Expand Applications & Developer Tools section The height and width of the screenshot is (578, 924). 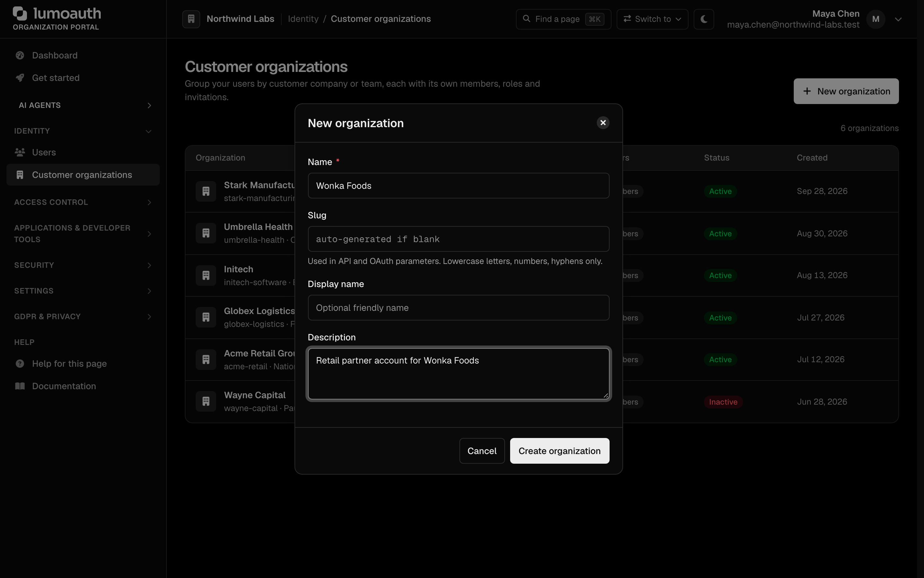pyautogui.click(x=83, y=233)
